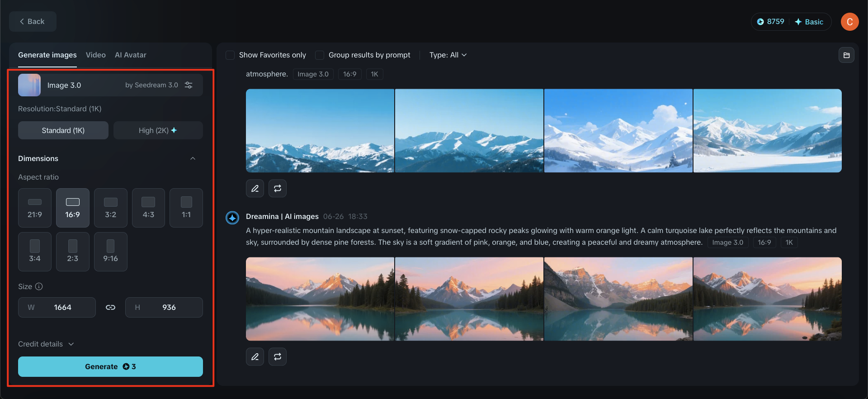868x399 pixels.
Task: Click Image 3.0 tag beside 'atmosphere.'
Action: pyautogui.click(x=313, y=74)
